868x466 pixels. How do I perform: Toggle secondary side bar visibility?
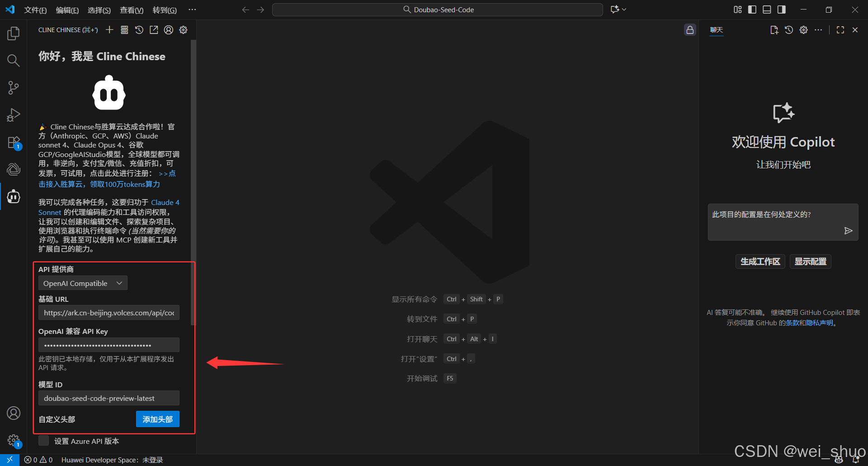[x=782, y=10]
